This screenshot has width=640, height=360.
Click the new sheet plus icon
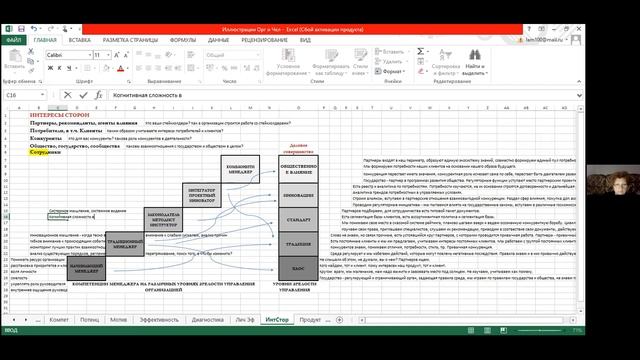point(339,320)
